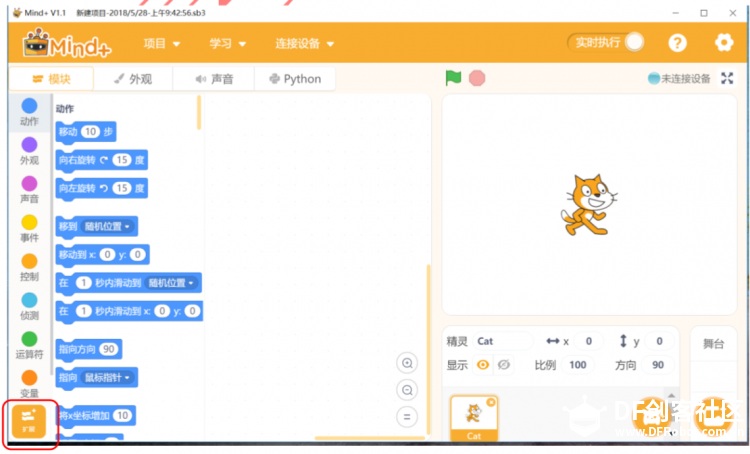The width and height of the screenshot is (750, 454).
Task: Toggle the 实时执行 mode switch
Action: pos(606,43)
